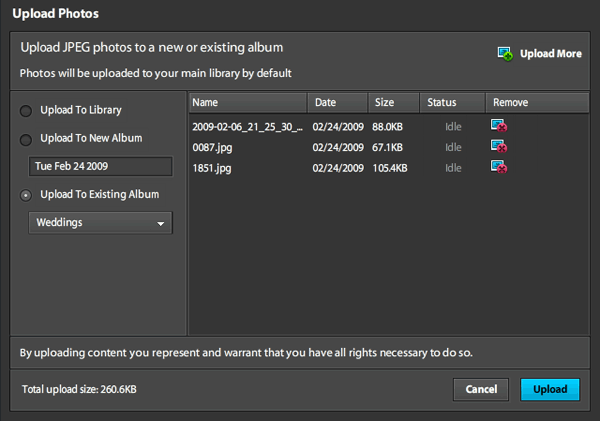Screen dimensions: 600x421
Task: Remove 1851.jpg from the upload list
Action: click(x=498, y=167)
